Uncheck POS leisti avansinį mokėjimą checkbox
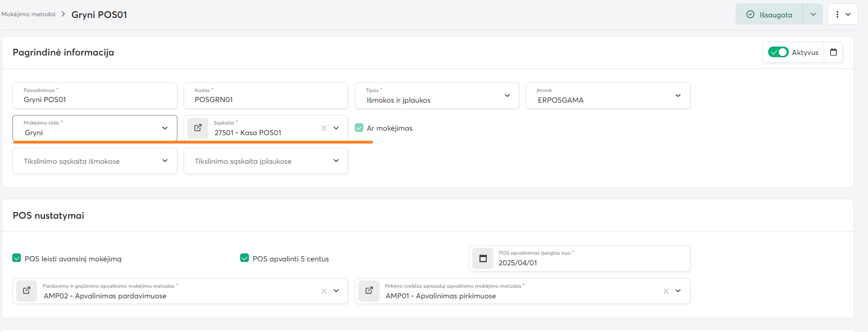The height and width of the screenshot is (332, 868). point(17,259)
